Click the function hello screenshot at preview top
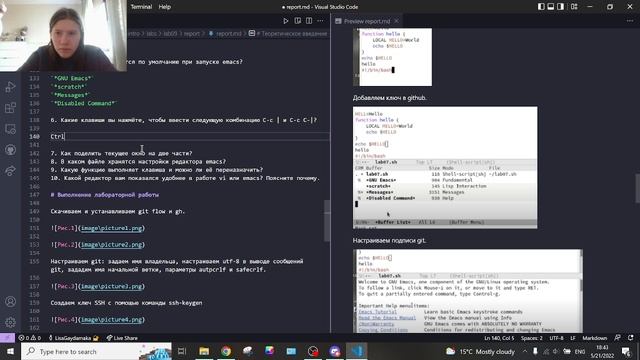 coord(392,57)
